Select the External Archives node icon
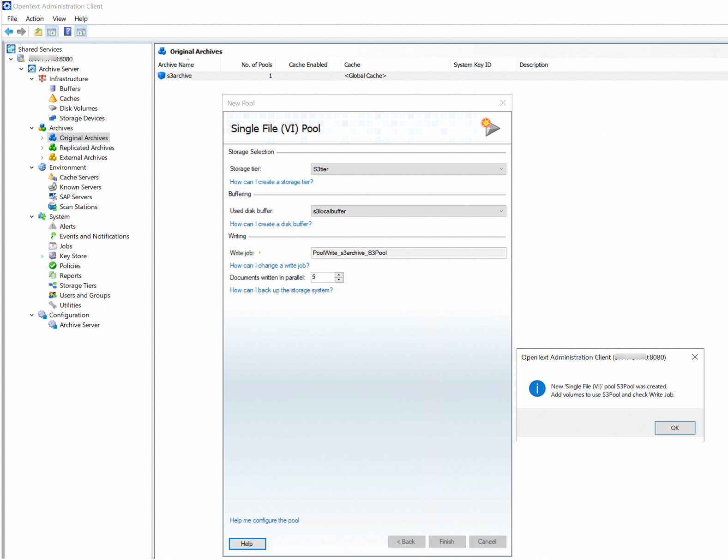 [x=53, y=157]
